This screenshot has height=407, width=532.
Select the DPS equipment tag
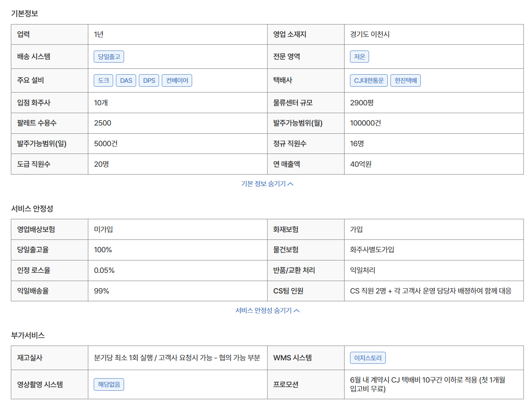tap(149, 80)
